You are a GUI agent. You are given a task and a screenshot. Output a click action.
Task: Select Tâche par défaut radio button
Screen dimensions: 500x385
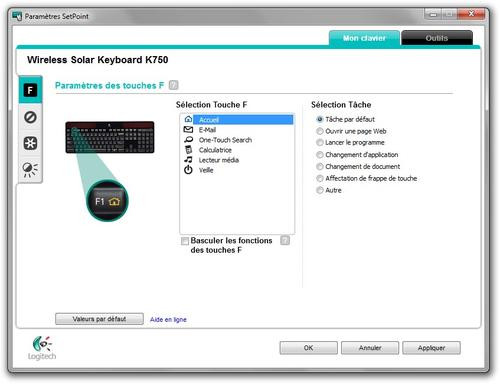[x=320, y=119]
